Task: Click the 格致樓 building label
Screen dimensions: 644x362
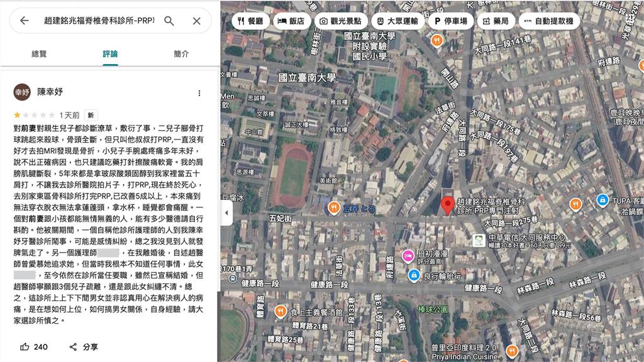Action: (339, 129)
